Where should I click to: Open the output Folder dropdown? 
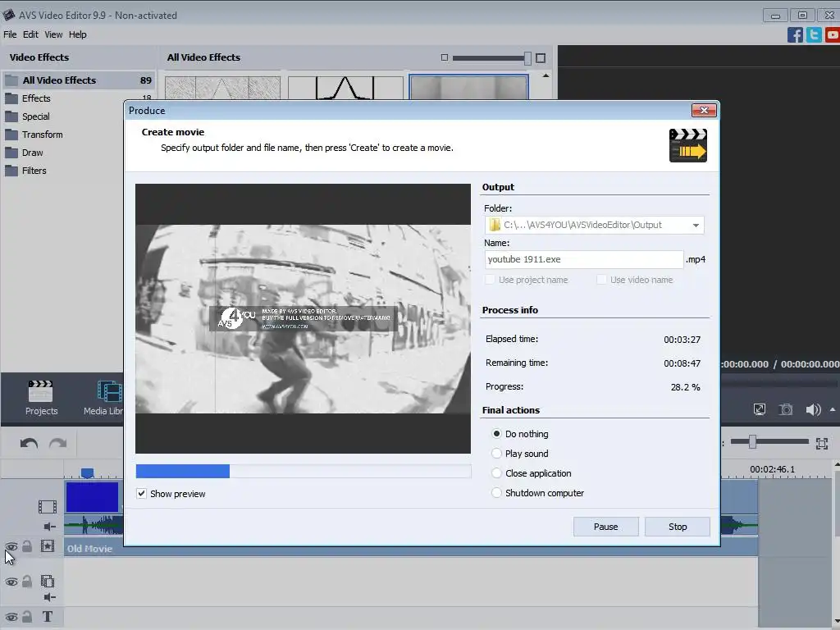pos(696,225)
